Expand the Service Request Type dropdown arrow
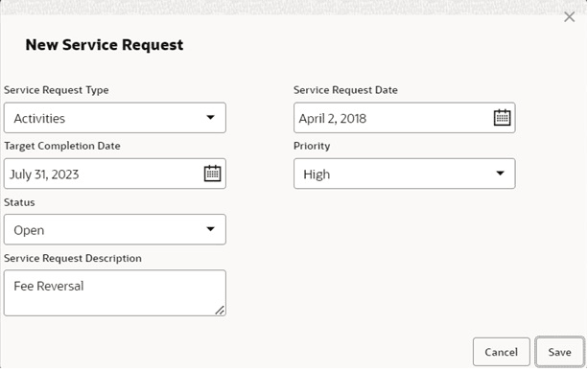Image resolution: width=588 pixels, height=372 pixels. tap(211, 117)
